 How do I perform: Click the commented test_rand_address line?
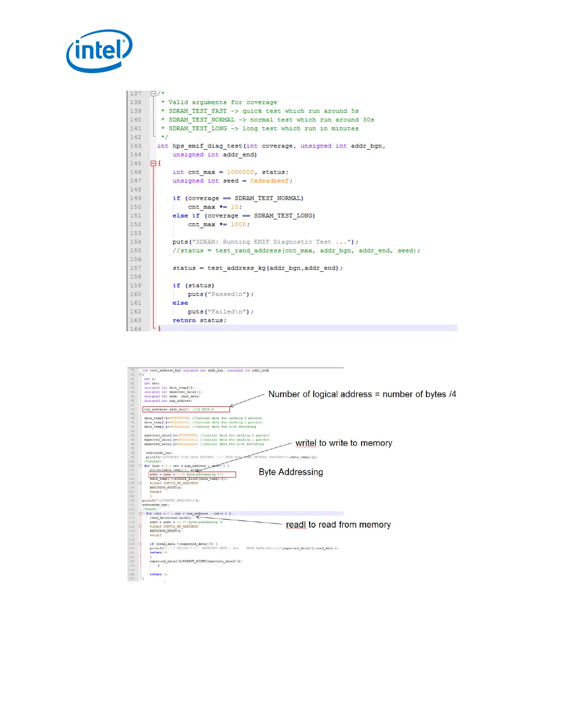click(296, 250)
